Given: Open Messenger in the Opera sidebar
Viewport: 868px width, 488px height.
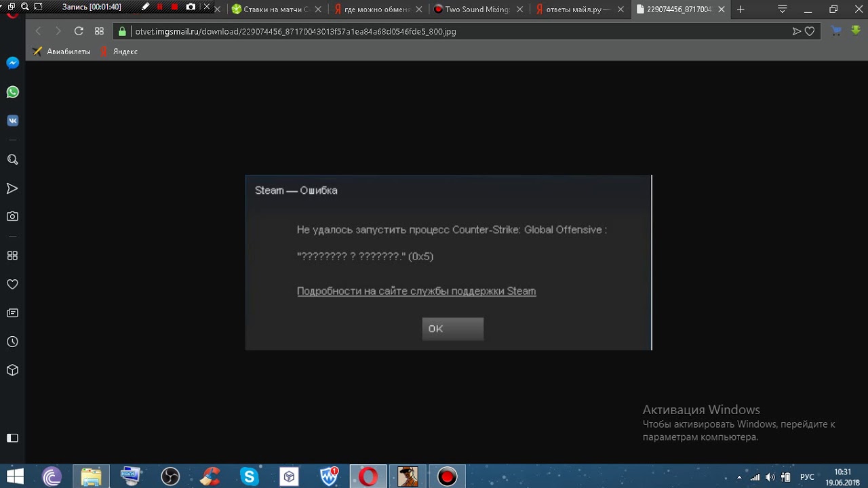Looking at the screenshot, I should point(12,63).
